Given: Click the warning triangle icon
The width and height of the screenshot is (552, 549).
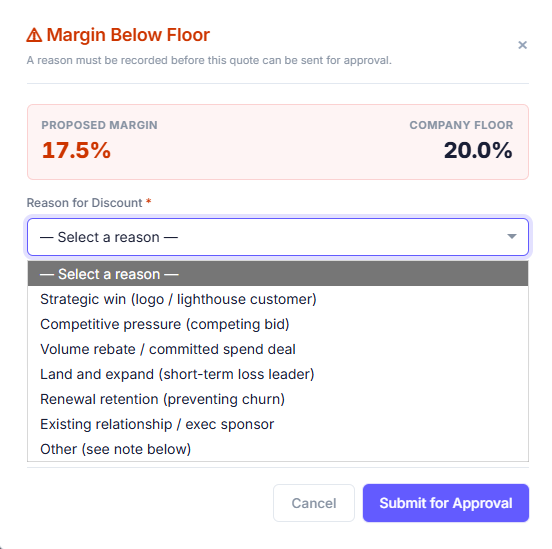Looking at the screenshot, I should tap(34, 35).
